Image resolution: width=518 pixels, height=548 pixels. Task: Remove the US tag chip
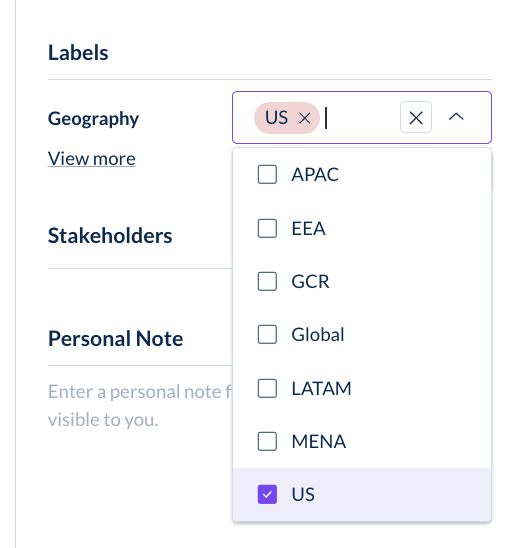(x=305, y=118)
